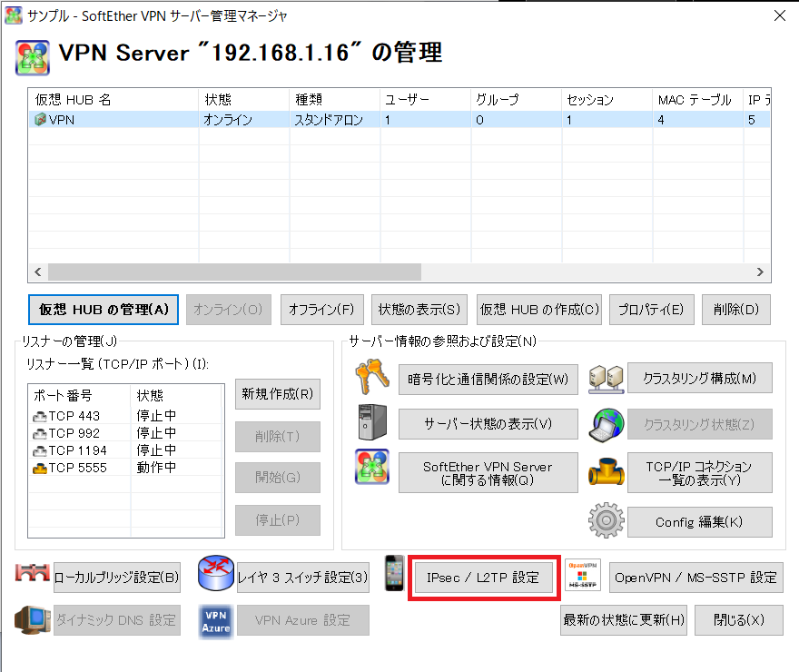Click the layer 3 router switch icon
The width and height of the screenshot is (799, 672).
(216, 573)
